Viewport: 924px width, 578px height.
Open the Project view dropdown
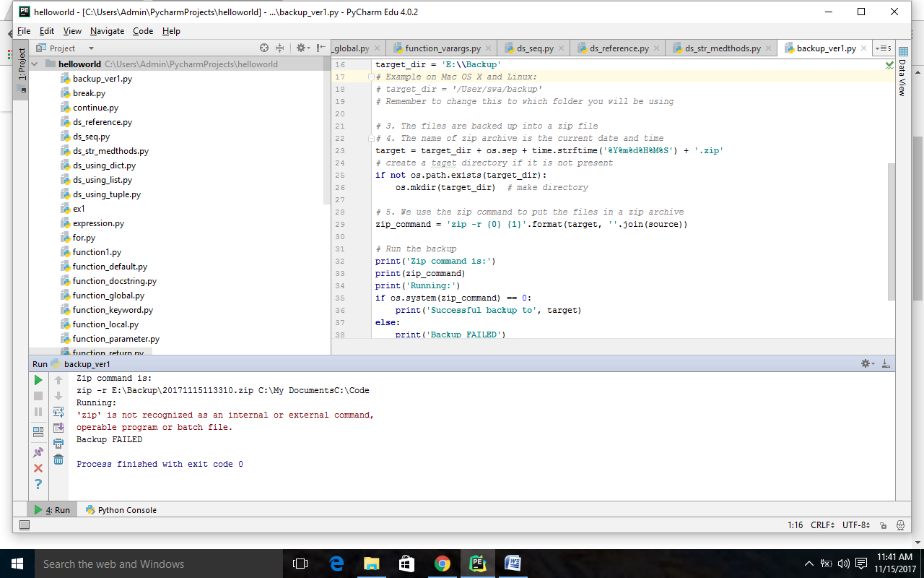[91, 48]
